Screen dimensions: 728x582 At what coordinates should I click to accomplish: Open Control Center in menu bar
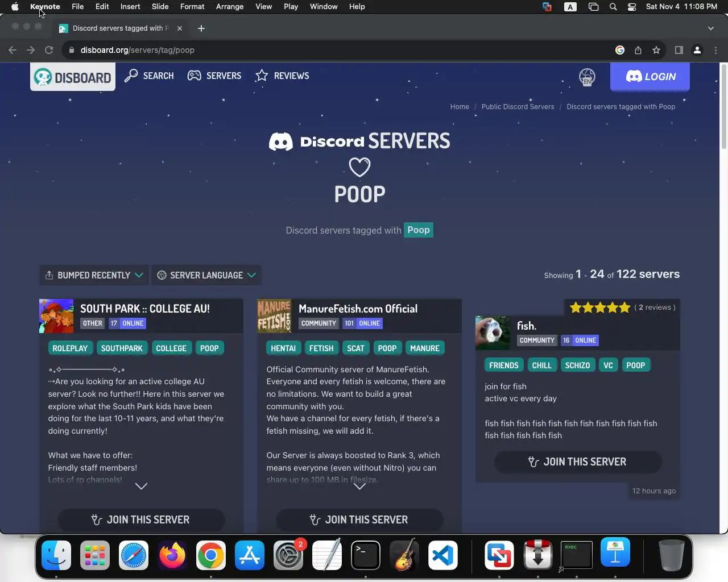pos(632,7)
